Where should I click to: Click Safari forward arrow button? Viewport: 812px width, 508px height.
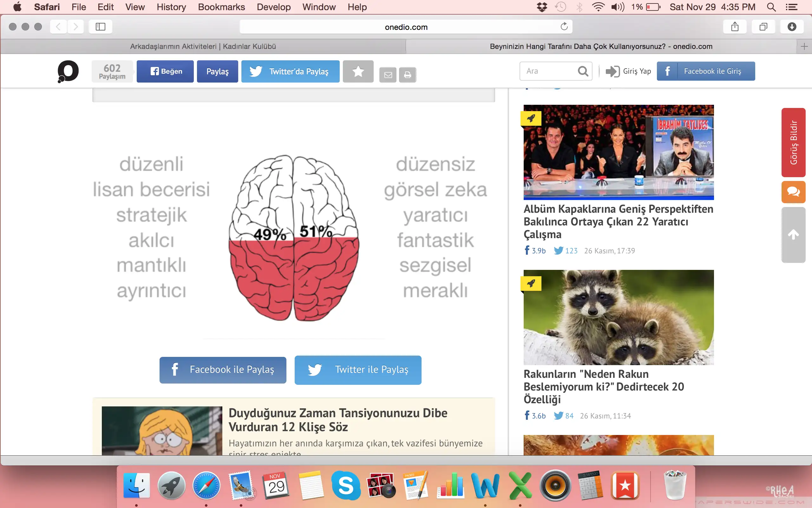75,27
